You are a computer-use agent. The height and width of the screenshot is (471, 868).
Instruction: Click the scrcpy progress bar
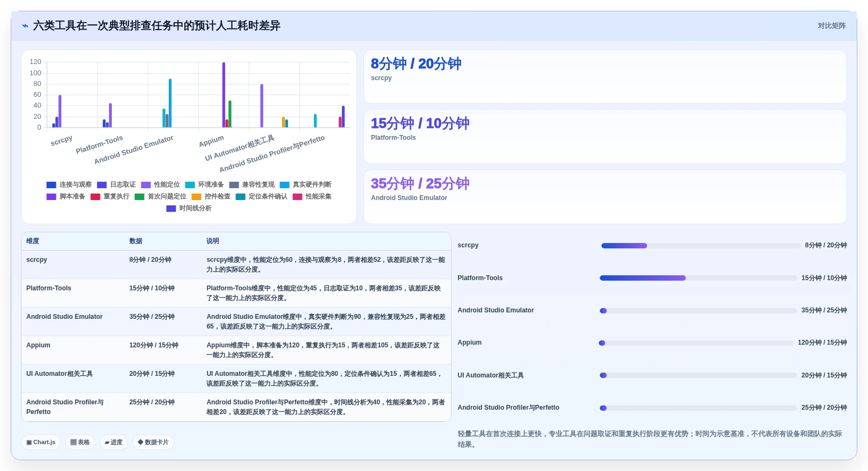coord(701,246)
